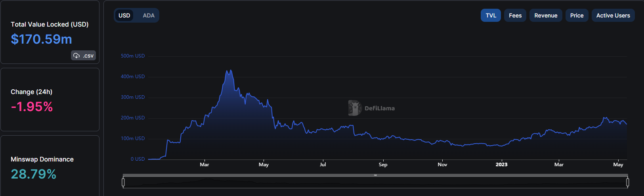The width and height of the screenshot is (644, 196).
Task: Click the chart overview track below the axis
Action: click(x=375, y=183)
